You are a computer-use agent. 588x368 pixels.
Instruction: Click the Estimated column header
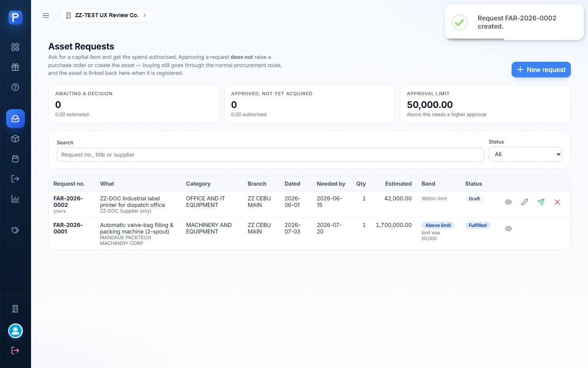coord(398,184)
